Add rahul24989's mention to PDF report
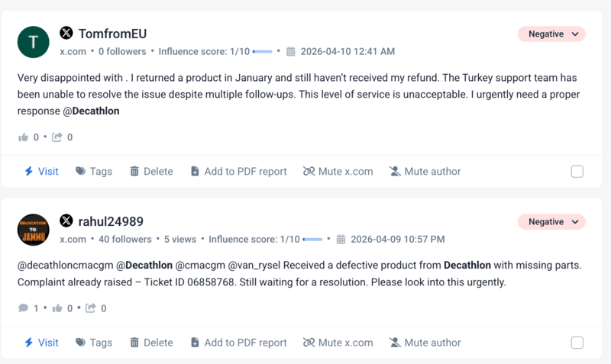Viewport: 611px width, 364px height. 238,343
